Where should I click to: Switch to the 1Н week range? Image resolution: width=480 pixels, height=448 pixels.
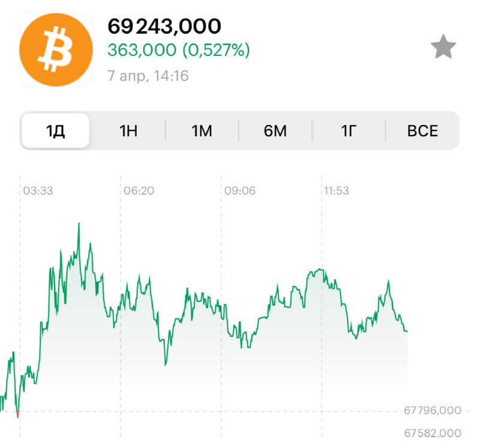click(128, 131)
